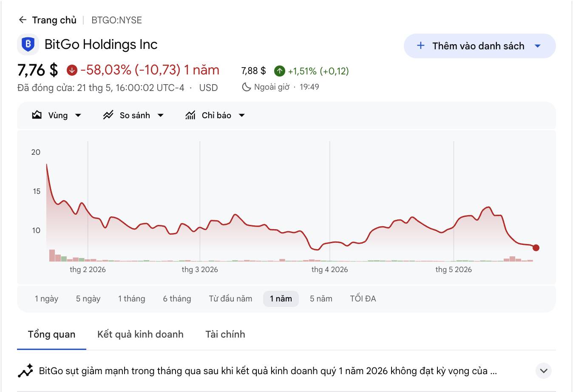Select the 5 ngày time range
This screenshot has height=392, width=573.
(x=88, y=298)
